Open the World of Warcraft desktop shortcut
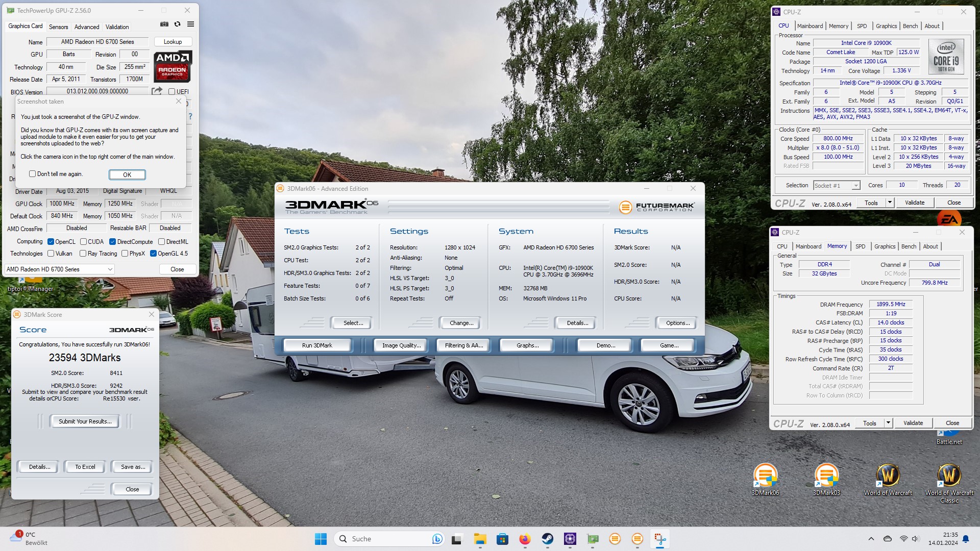This screenshot has height=551, width=980. [888, 480]
